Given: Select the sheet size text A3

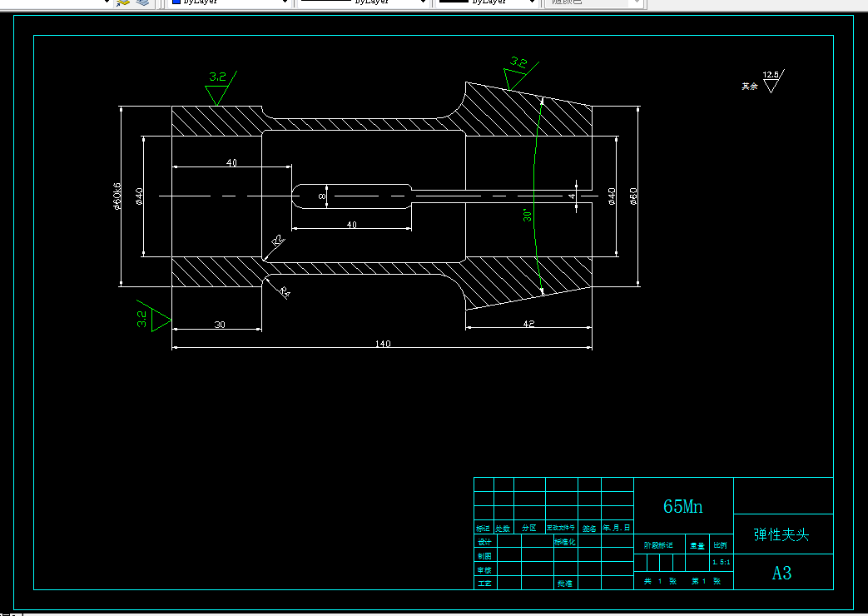Looking at the screenshot, I should click(781, 573).
